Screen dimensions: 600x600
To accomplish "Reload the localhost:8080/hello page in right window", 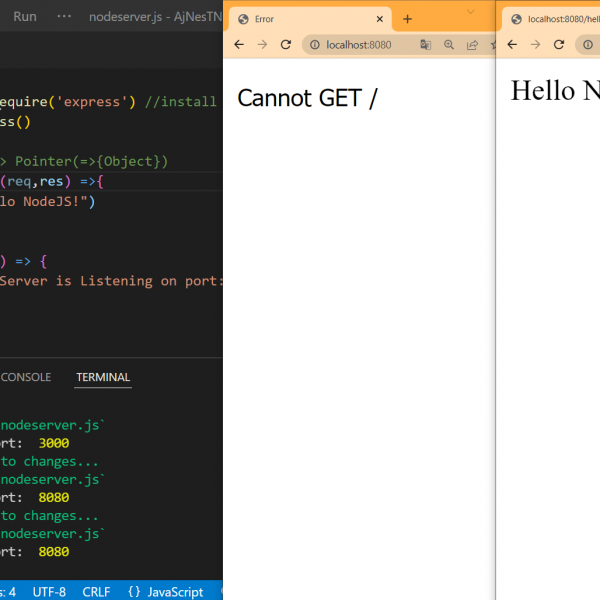I will coord(559,45).
